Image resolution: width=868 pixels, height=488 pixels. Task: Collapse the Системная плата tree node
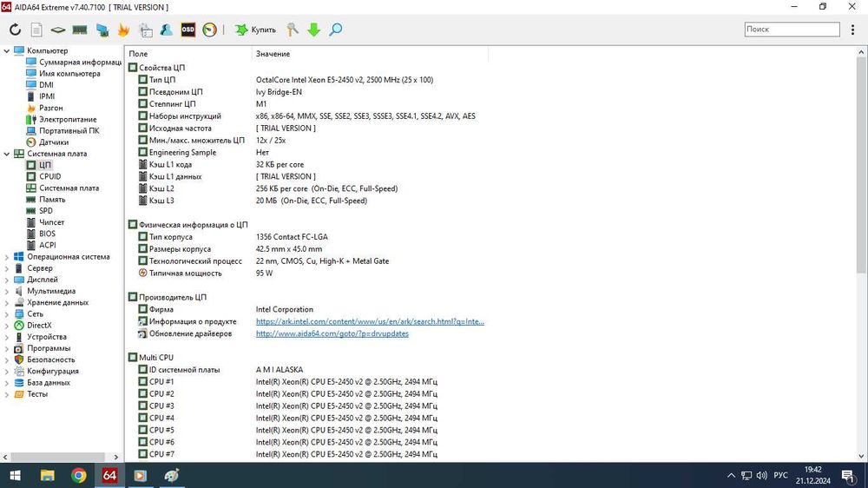tap(7, 154)
